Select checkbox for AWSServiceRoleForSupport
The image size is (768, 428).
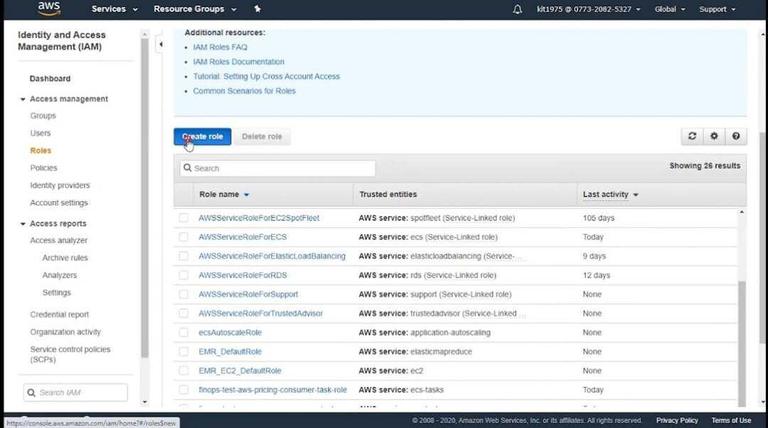183,294
